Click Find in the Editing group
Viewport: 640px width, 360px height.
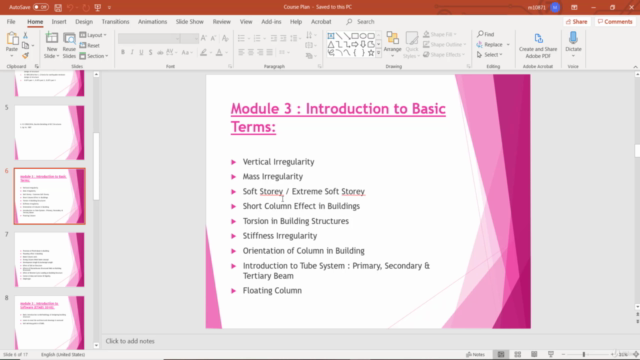[x=486, y=34]
